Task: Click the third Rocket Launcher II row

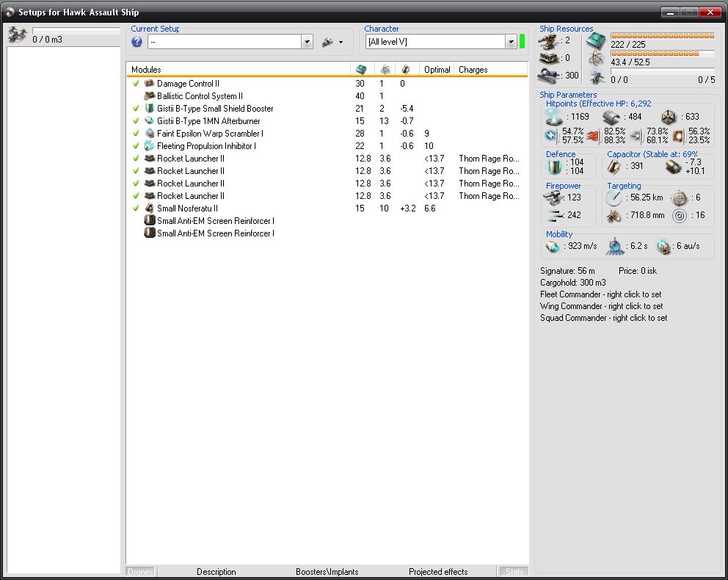Action: pyautogui.click(x=327, y=184)
